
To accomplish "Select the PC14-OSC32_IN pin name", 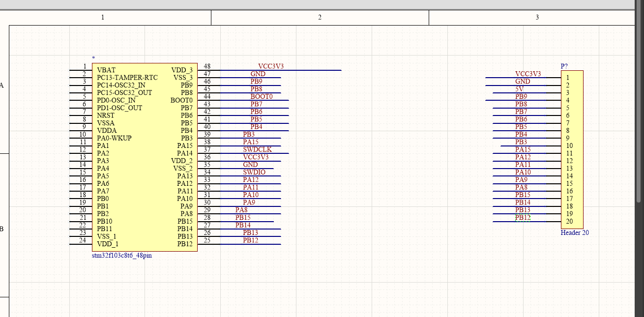I will coord(121,85).
